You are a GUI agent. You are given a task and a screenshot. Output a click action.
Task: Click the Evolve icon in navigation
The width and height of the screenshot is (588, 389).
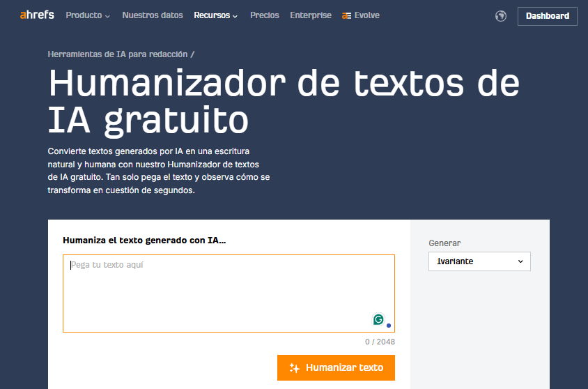pyautogui.click(x=346, y=16)
